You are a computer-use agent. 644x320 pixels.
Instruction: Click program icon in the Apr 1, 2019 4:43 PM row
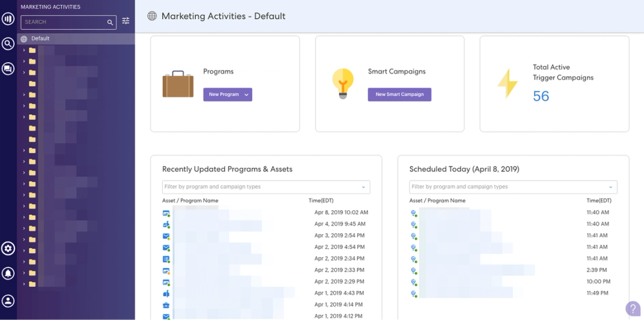(x=166, y=294)
